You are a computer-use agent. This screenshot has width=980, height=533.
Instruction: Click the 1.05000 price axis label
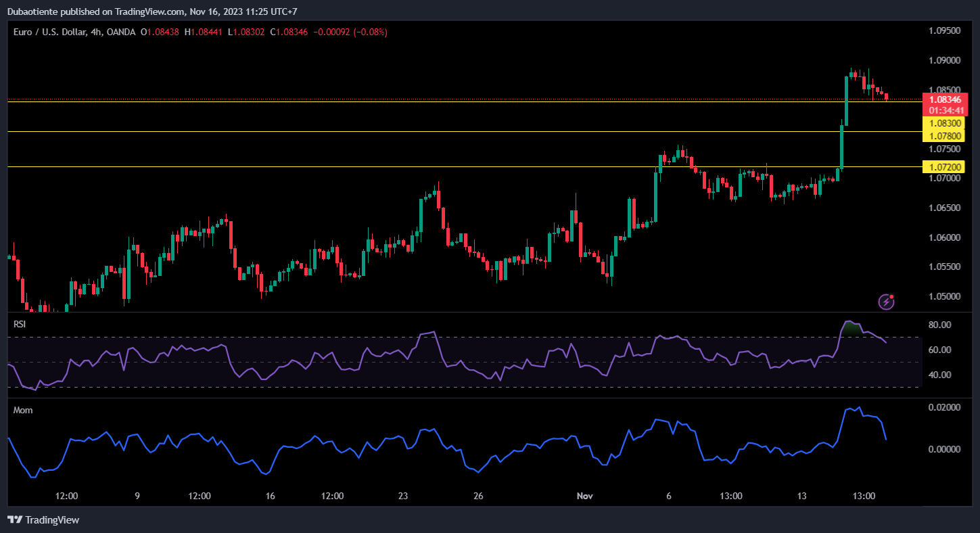[945, 296]
